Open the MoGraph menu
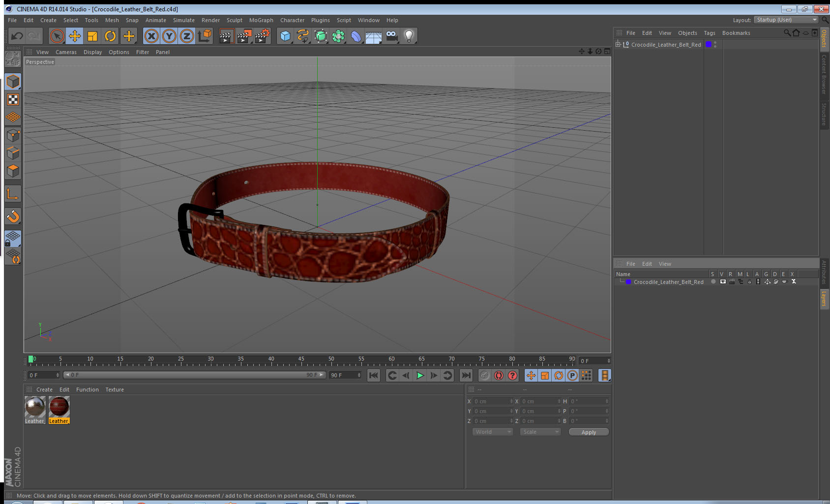Screen dimensions: 830x504 (261, 20)
